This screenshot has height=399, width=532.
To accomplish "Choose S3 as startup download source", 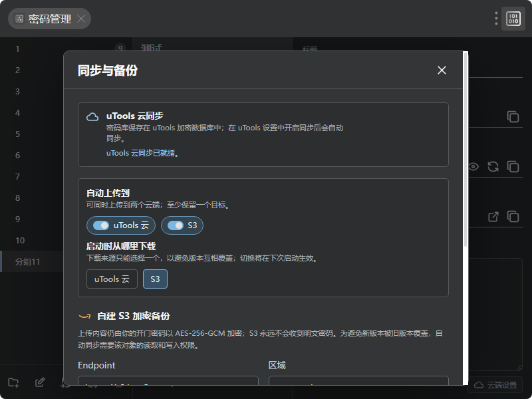I will [155, 279].
